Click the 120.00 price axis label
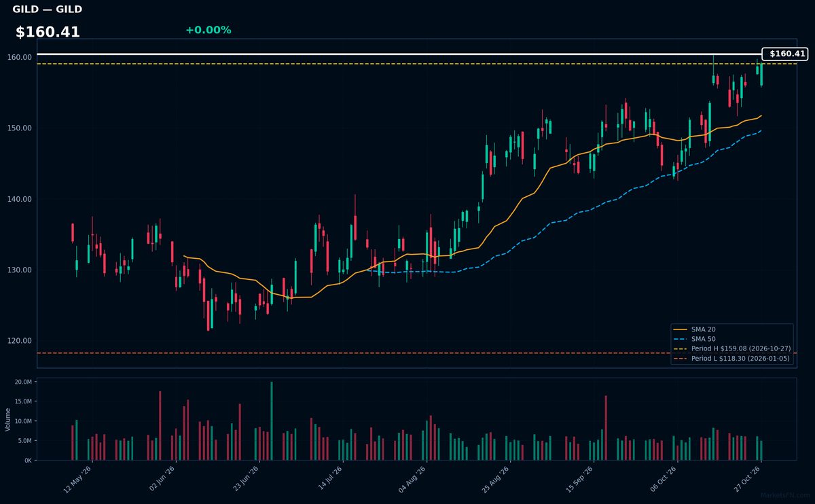This screenshot has height=504, width=815. (x=21, y=341)
